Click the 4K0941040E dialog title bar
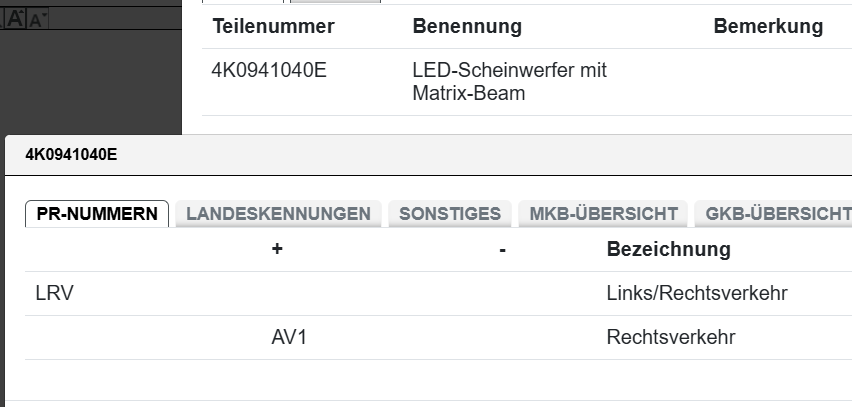The image size is (852, 407). [400, 155]
